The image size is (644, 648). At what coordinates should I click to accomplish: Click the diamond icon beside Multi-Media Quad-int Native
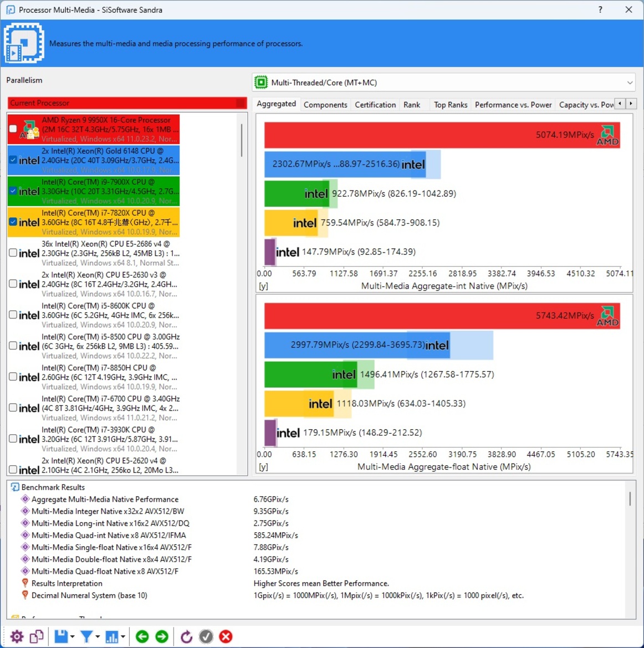(25, 535)
